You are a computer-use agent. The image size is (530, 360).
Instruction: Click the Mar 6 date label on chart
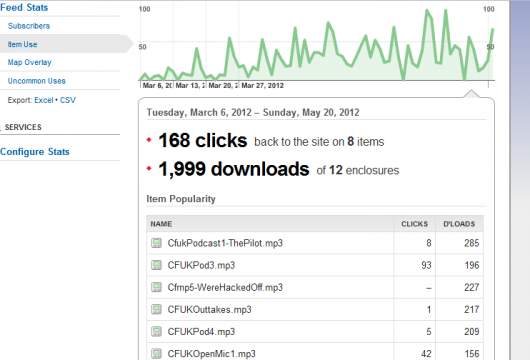point(157,86)
